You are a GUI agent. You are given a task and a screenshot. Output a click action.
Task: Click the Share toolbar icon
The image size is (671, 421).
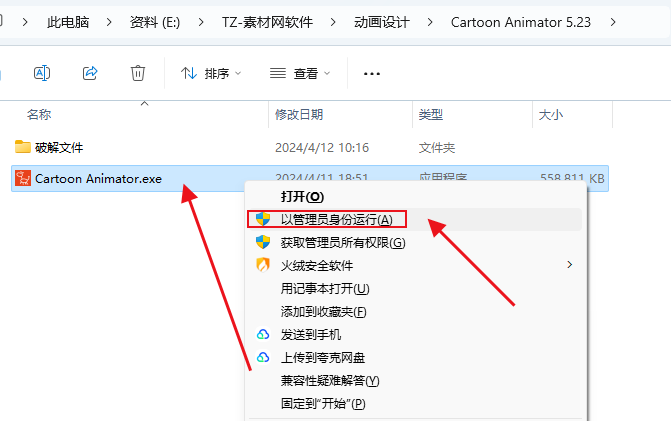pos(90,73)
